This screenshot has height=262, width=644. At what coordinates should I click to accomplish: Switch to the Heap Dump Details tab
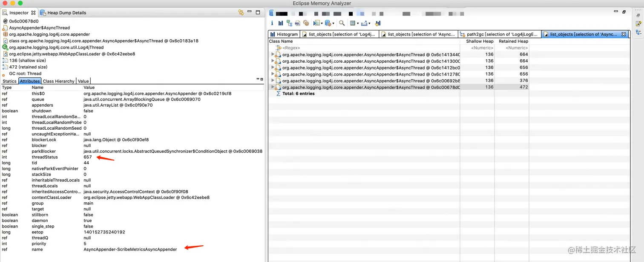coord(63,13)
